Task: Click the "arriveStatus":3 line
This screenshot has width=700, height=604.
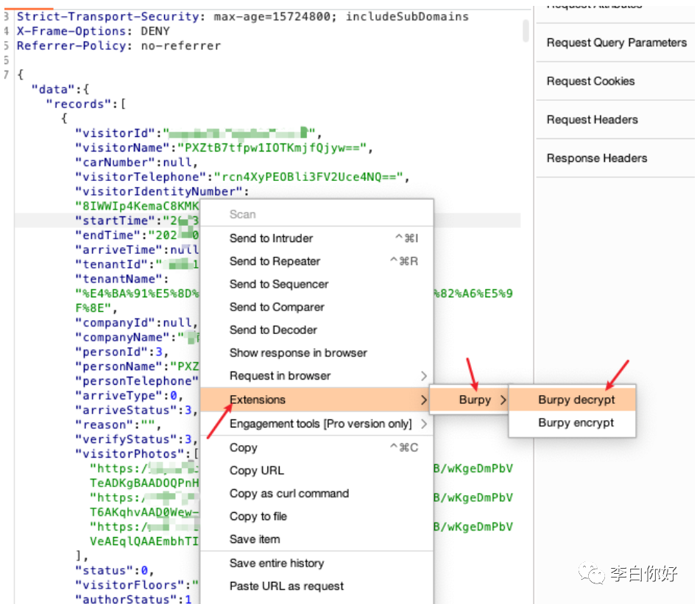Action: [136, 411]
